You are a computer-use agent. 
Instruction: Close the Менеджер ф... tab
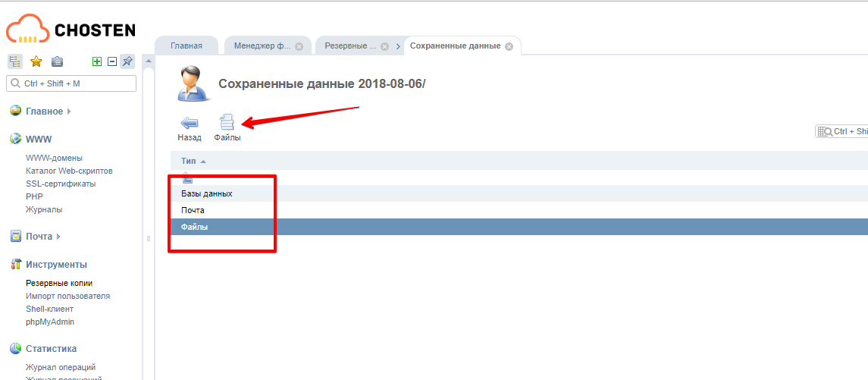(x=299, y=46)
